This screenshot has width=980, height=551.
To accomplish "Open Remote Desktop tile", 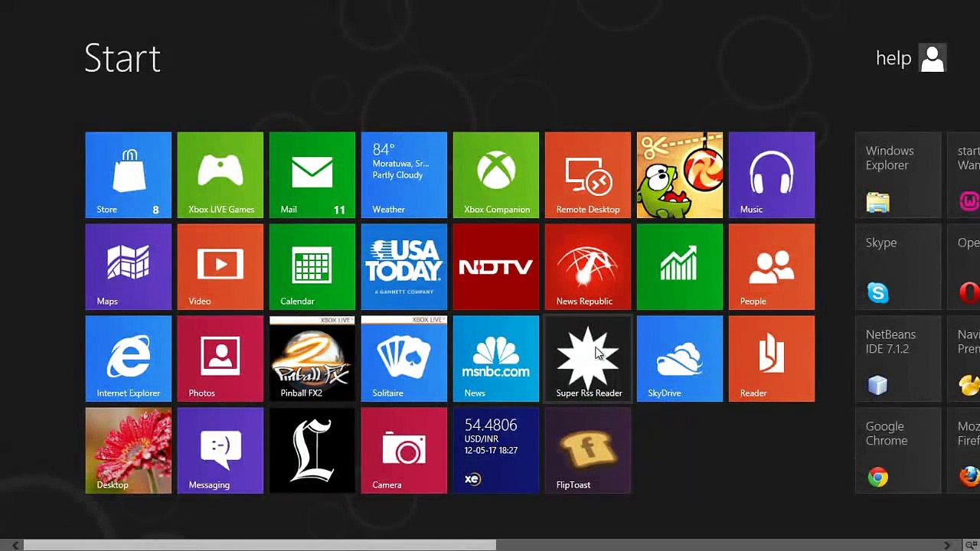I will [x=587, y=175].
